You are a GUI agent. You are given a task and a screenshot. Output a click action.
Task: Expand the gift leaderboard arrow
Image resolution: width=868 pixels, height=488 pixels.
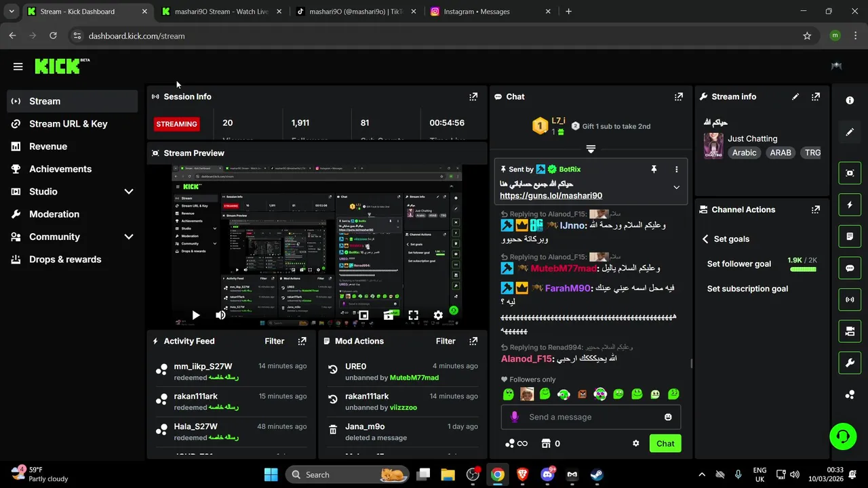pyautogui.click(x=591, y=148)
